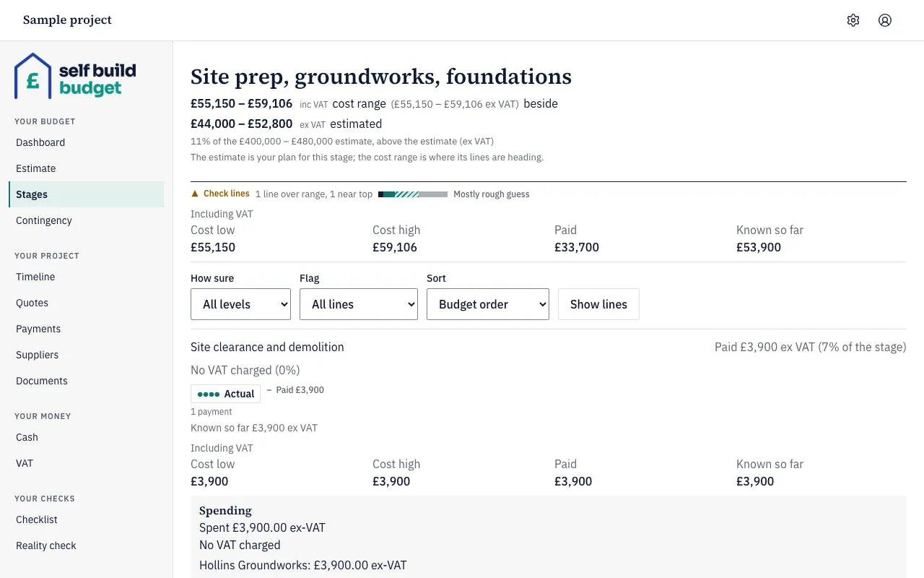The width and height of the screenshot is (924, 578).
Task: Open the Payments page
Action: click(x=86, y=329)
